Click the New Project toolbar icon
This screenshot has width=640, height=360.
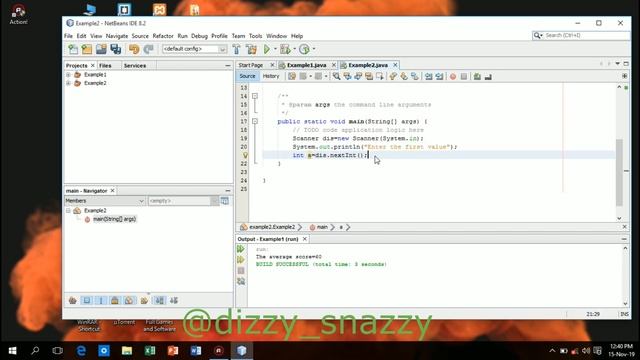pos(87,49)
